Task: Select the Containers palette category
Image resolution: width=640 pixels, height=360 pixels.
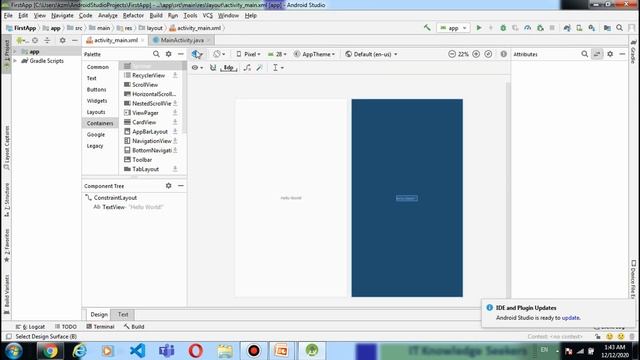Action: coord(100,123)
